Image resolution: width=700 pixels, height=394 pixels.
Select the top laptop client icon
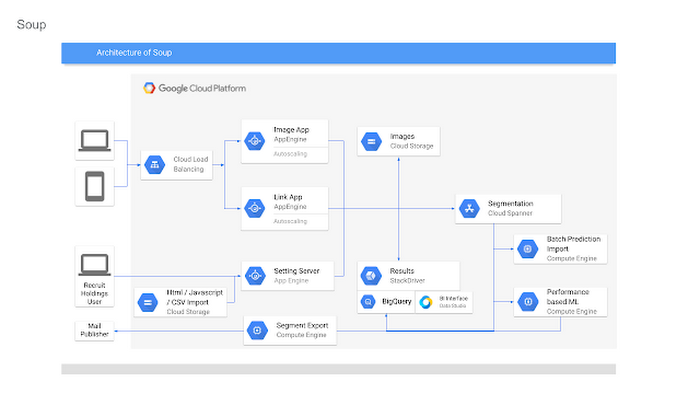point(95,141)
